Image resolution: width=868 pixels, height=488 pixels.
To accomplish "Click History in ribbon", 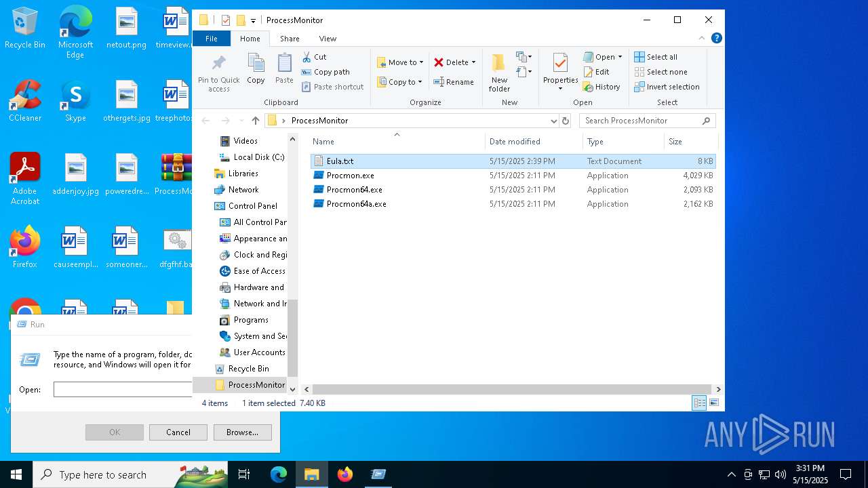I will click(601, 87).
